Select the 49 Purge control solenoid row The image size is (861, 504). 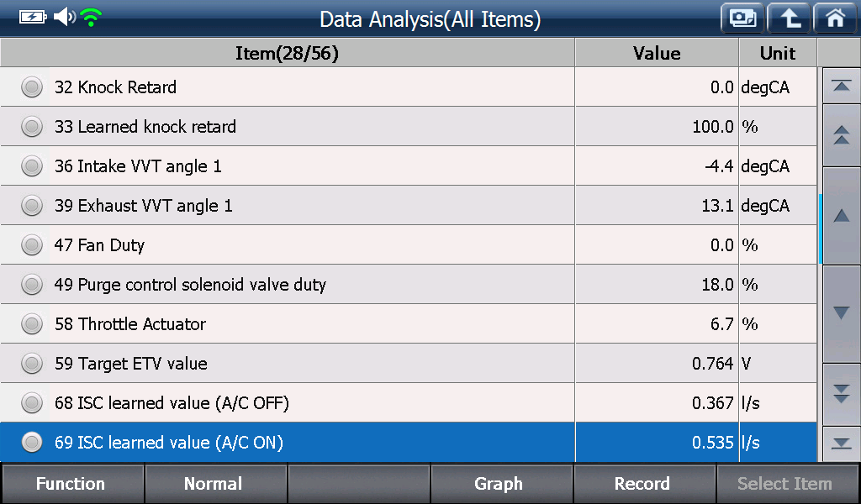point(409,284)
